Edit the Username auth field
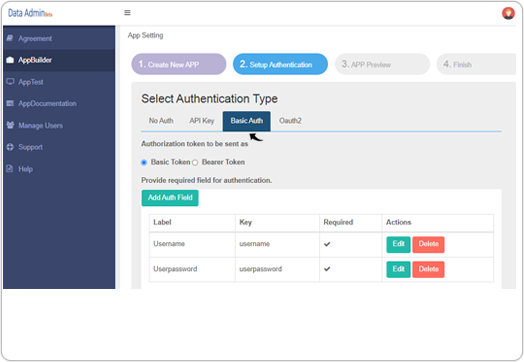This screenshot has height=362, width=524. [398, 244]
